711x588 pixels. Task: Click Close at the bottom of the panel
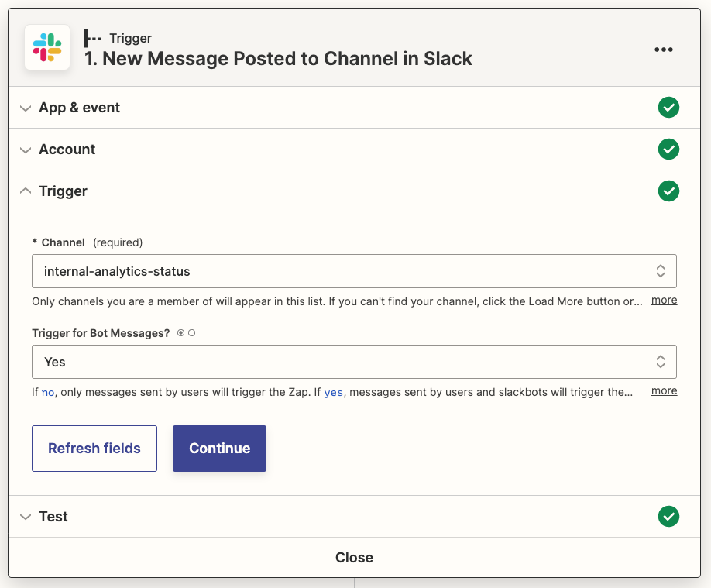(354, 557)
